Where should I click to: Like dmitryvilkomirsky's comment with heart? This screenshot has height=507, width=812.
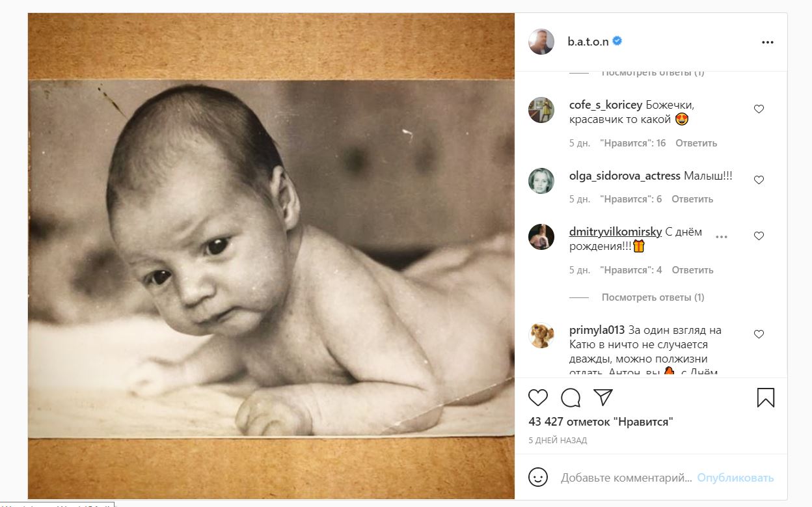point(759,236)
